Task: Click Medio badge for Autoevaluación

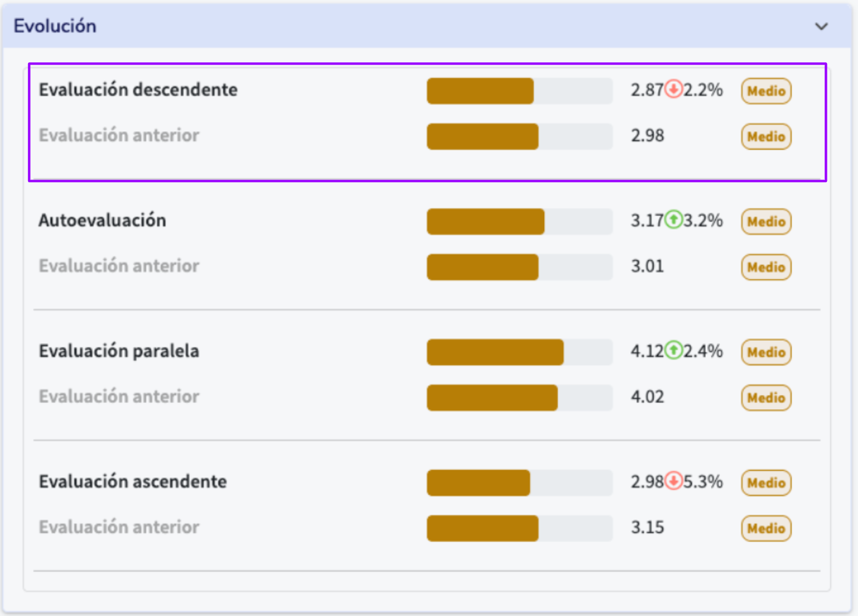Action: (766, 222)
